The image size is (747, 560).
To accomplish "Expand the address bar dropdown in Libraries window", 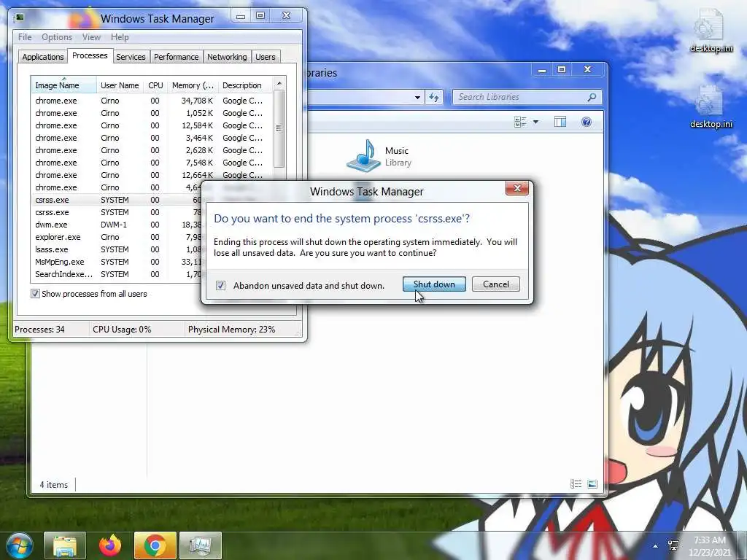I will [417, 97].
